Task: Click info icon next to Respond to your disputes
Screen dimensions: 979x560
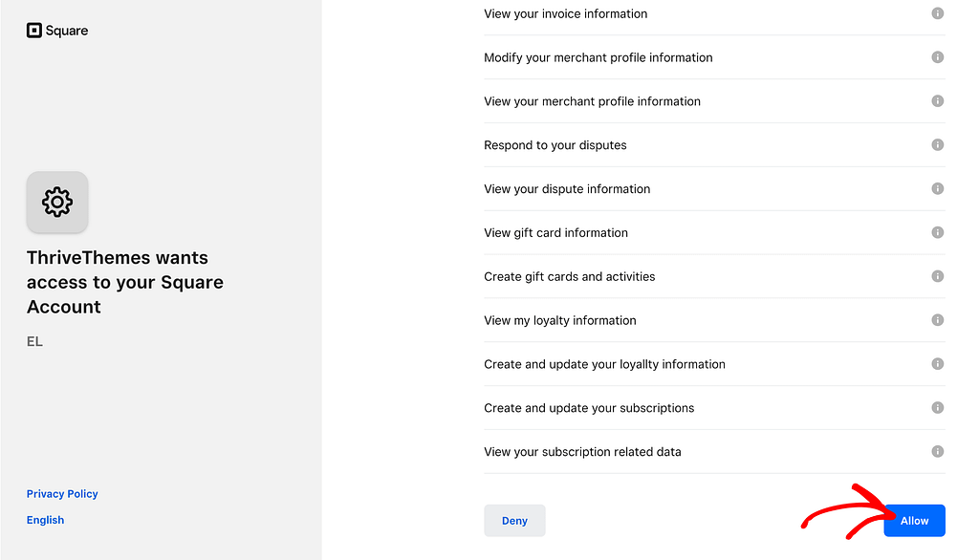Action: [937, 145]
